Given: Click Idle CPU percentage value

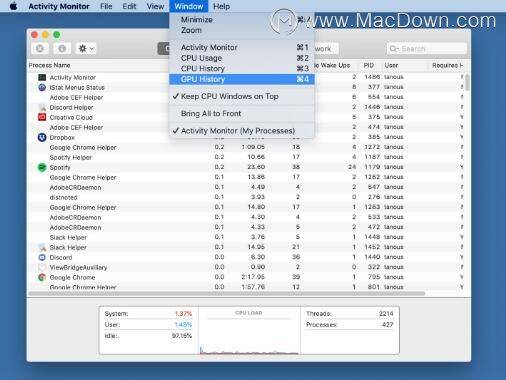Looking at the screenshot, I should pos(182,336).
